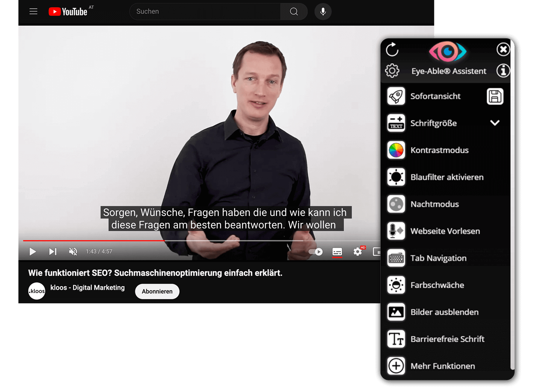The width and height of the screenshot is (533, 392).
Task: Open Eye-Able settings gear
Action: pos(392,70)
